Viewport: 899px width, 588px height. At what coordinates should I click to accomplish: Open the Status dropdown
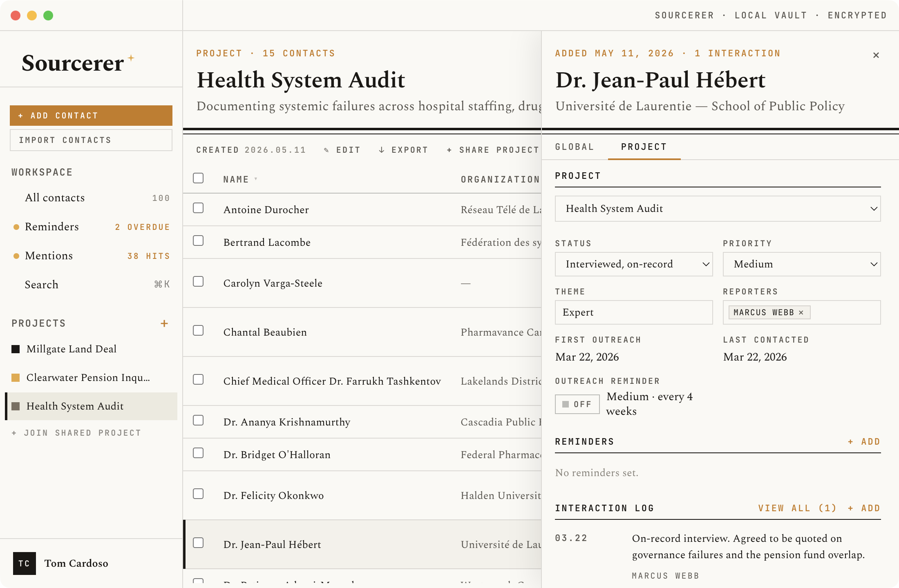(x=634, y=264)
